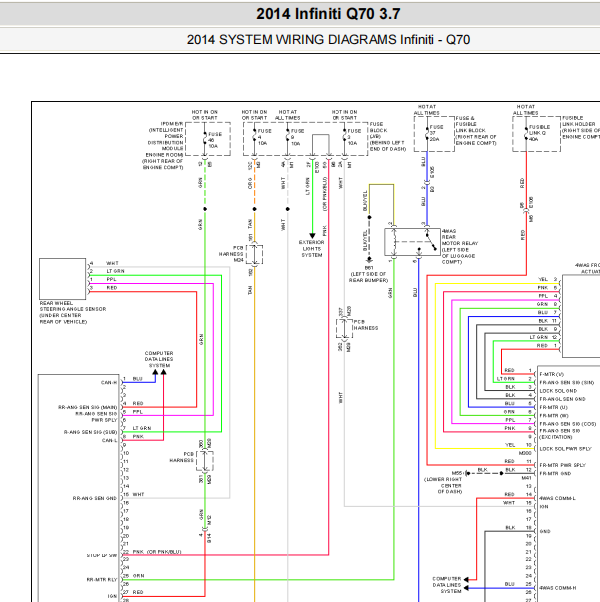The height and width of the screenshot is (602, 600).
Task: Click the 4WAS rear motor relay symbol
Action: pyautogui.click(x=413, y=242)
